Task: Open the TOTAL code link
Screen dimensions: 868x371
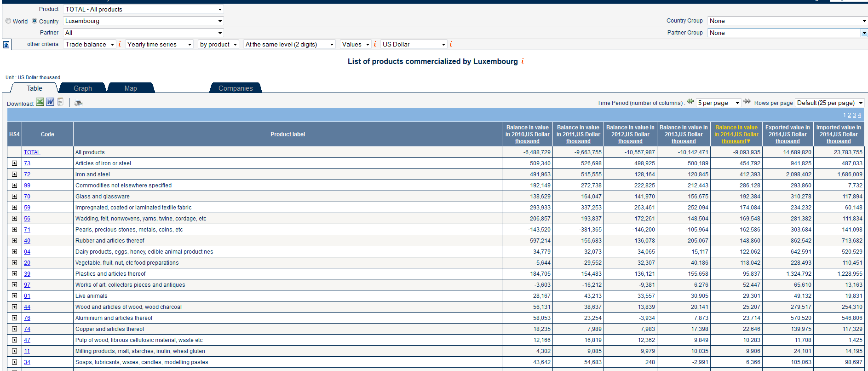Action: [x=32, y=152]
